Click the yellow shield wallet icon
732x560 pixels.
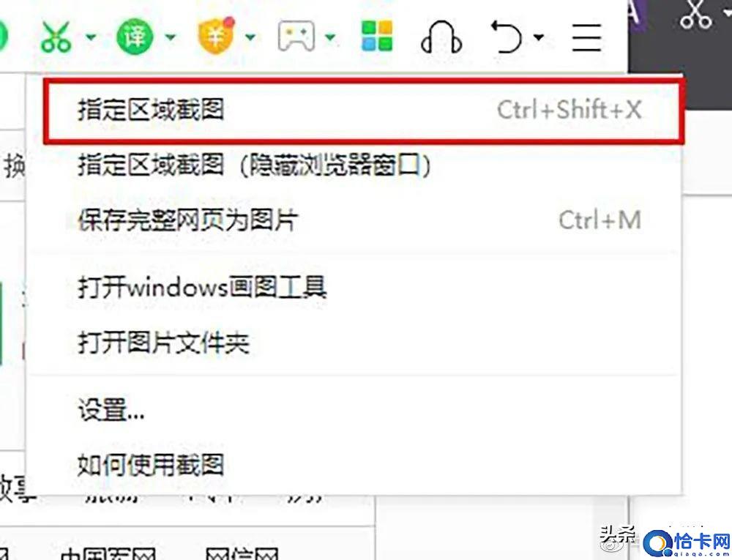(x=216, y=35)
